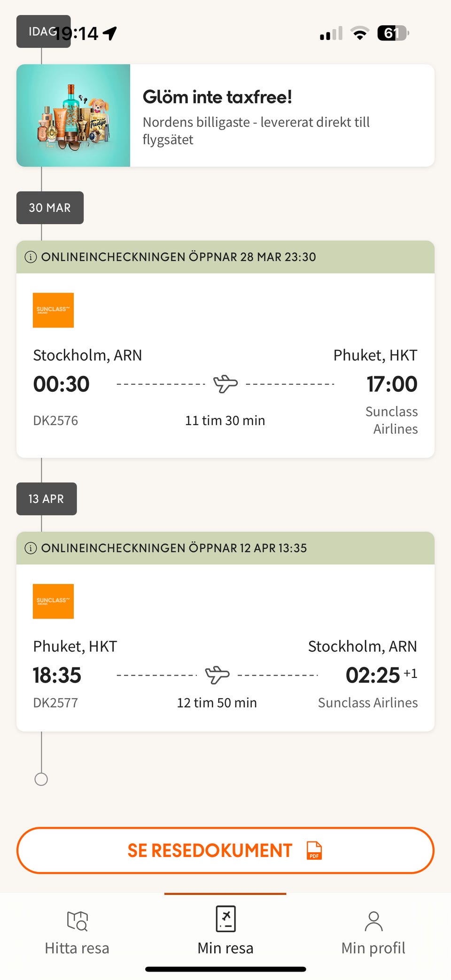451x980 pixels.
Task: Open Min profil person icon
Action: (373, 921)
